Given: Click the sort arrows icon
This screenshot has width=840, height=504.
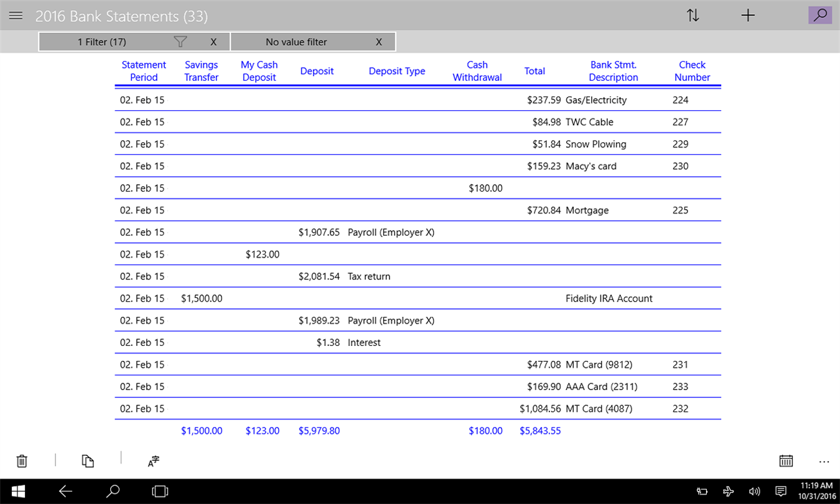Looking at the screenshot, I should click(x=693, y=16).
